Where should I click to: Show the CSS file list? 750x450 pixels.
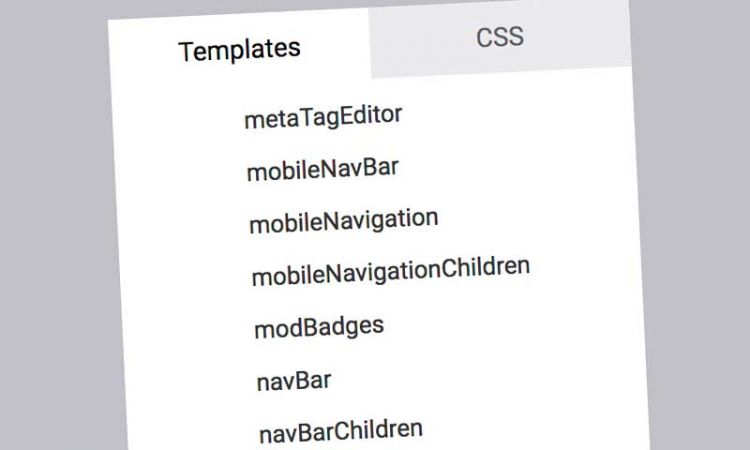point(500,38)
